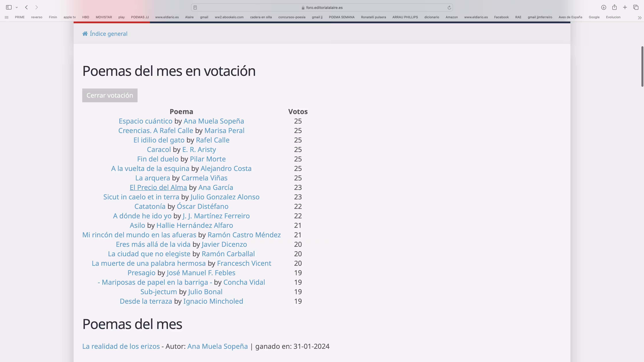The image size is (644, 362).
Task: Open La realidad de los erizos
Action: click(x=121, y=346)
